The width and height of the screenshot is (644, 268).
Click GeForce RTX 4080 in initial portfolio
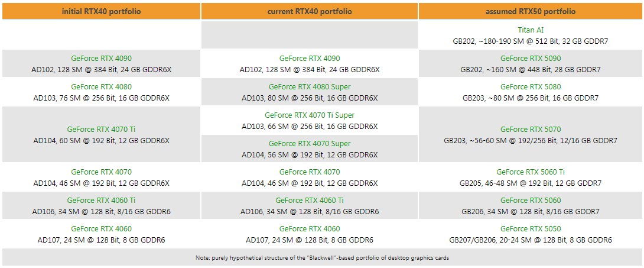pos(102,87)
